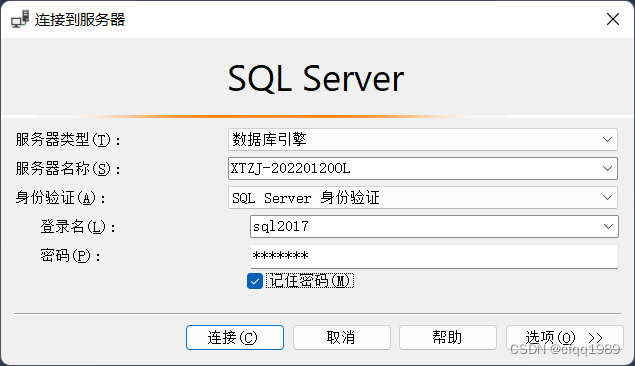The width and height of the screenshot is (635, 366).
Task: Click the 身份验证(A) label
Action: [x=61, y=198]
